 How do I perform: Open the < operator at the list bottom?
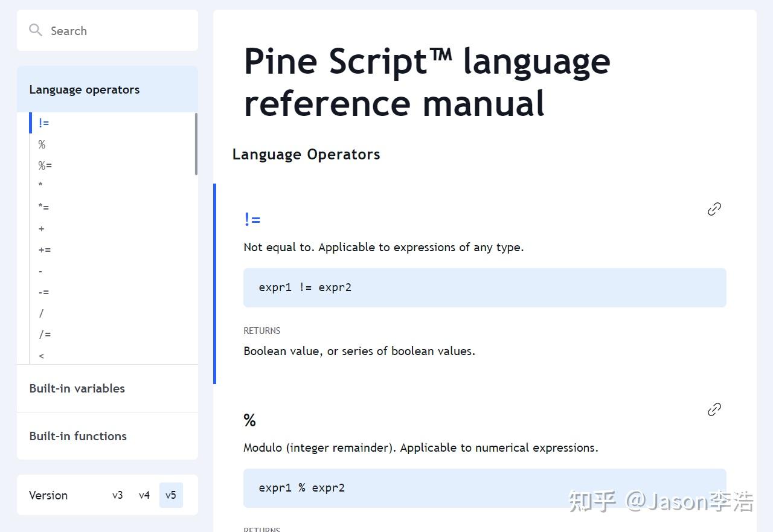click(x=40, y=355)
